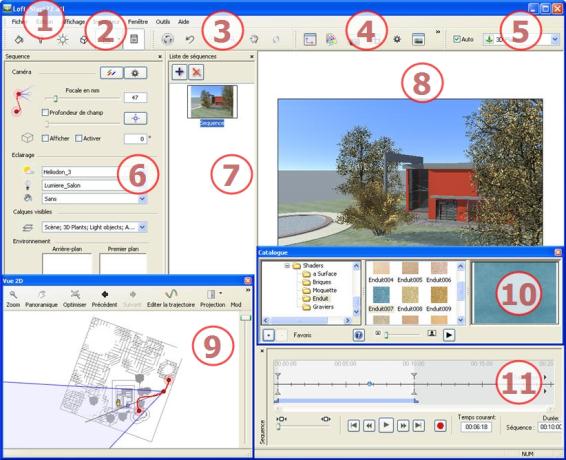Click Précédent in Vue 2D toolbar
The width and height of the screenshot is (566, 460).
tap(104, 299)
